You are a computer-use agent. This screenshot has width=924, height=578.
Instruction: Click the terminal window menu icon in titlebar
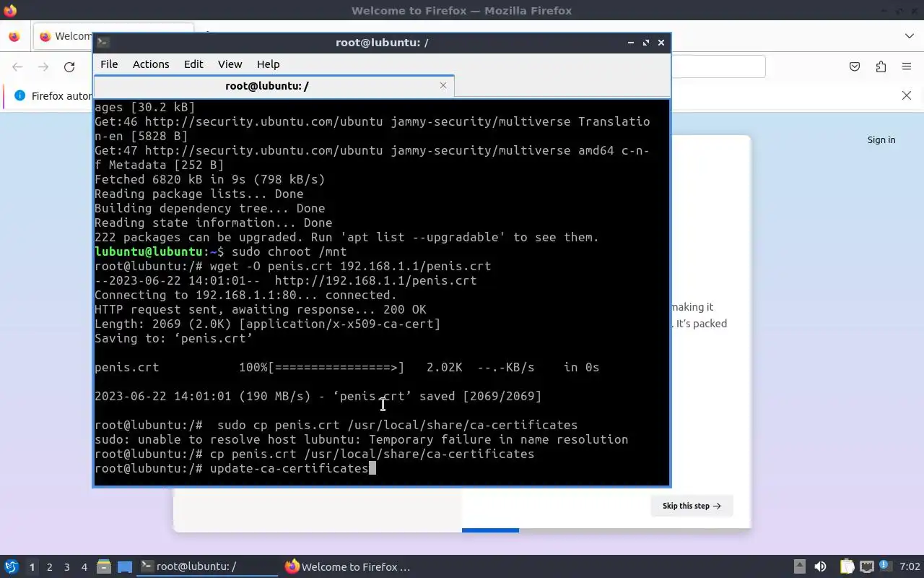[103, 43]
